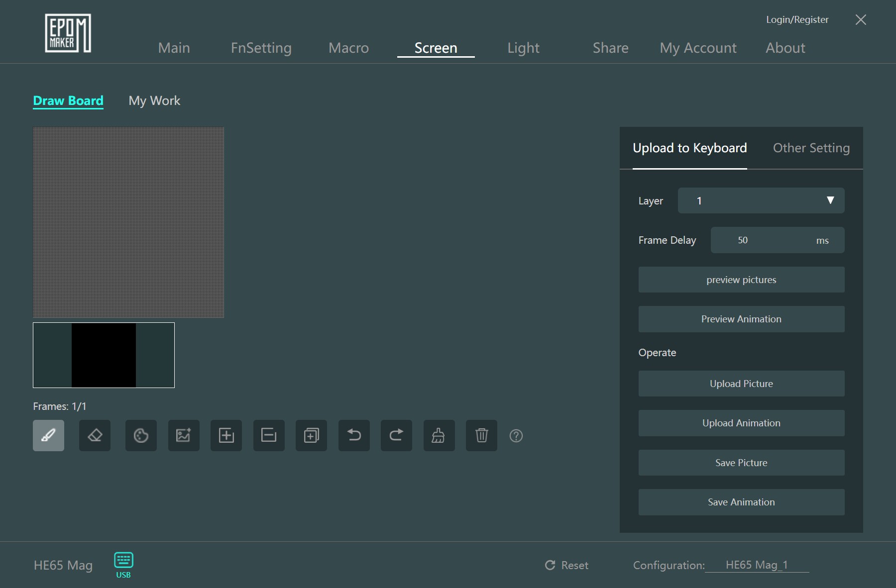Click the Epomaker logo
The image size is (896, 588).
point(68,33)
